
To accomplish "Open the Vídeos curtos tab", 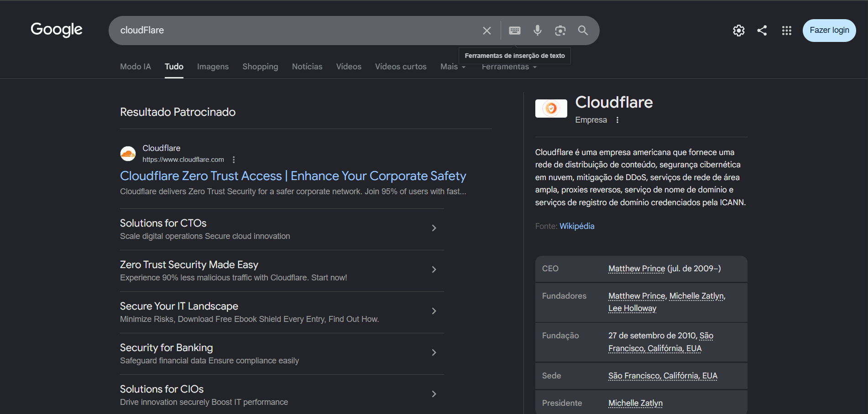I will [x=401, y=67].
